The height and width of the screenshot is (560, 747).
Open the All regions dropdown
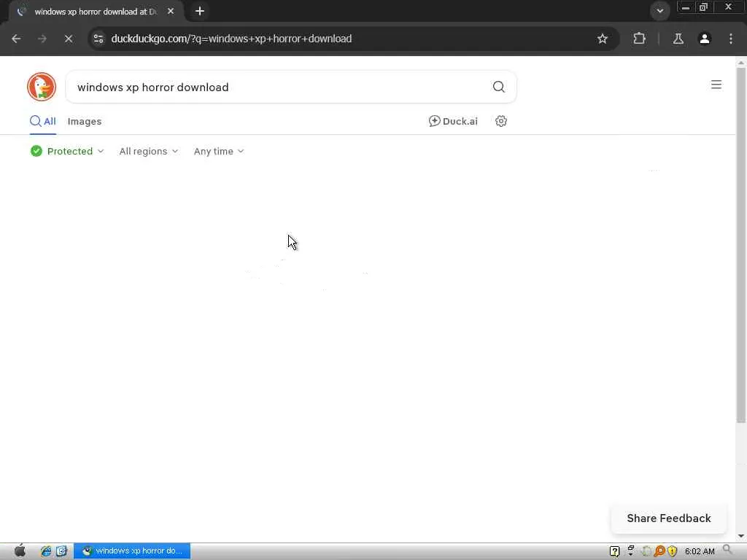tap(149, 151)
